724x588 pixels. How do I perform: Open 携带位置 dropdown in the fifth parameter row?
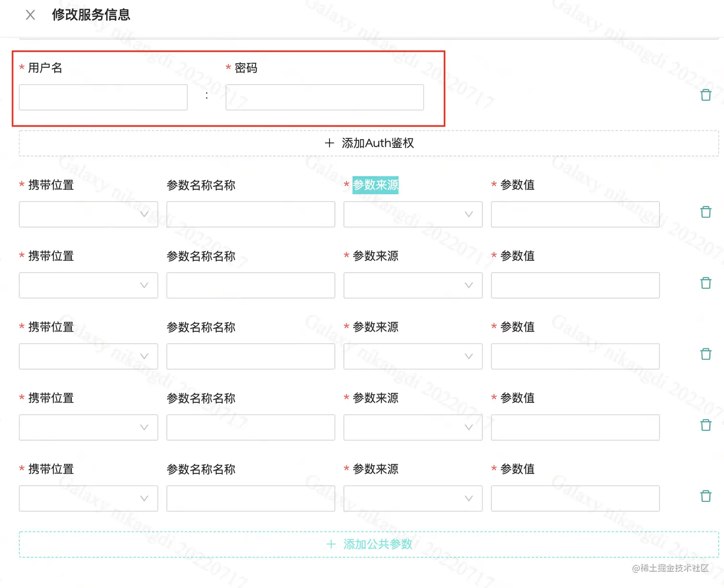tap(89, 499)
